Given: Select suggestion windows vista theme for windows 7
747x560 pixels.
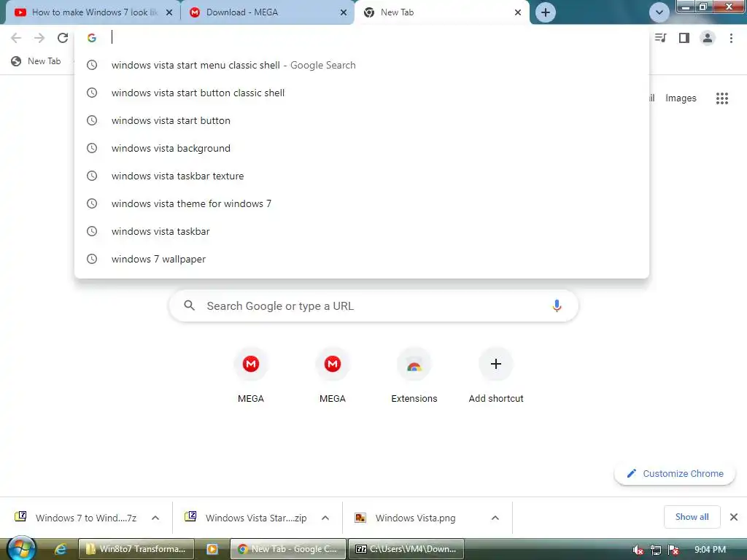Looking at the screenshot, I should click(x=362, y=203).
